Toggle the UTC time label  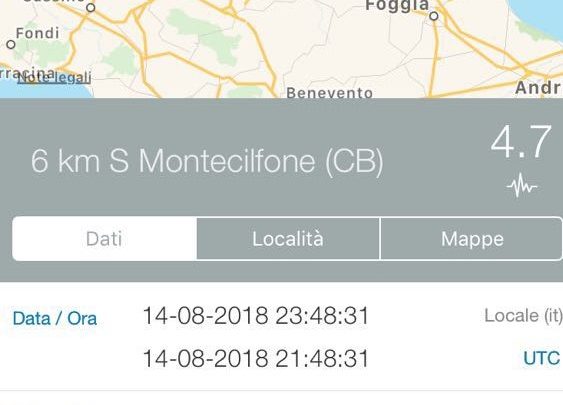point(541,358)
